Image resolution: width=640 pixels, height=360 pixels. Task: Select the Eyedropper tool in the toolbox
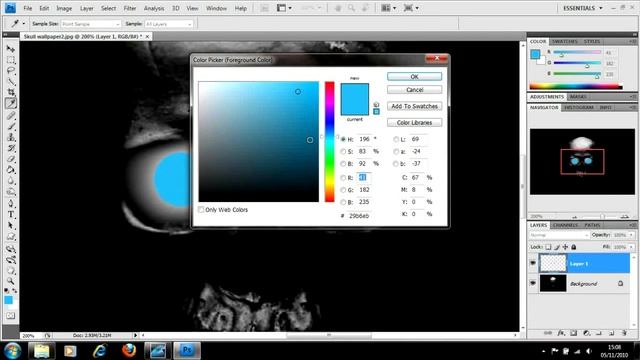tap(11, 103)
